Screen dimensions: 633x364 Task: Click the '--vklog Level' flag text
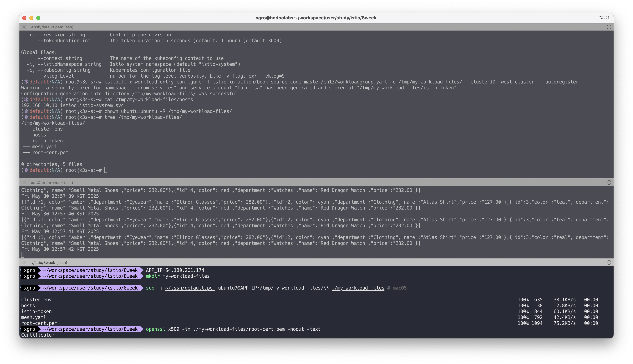(56, 76)
